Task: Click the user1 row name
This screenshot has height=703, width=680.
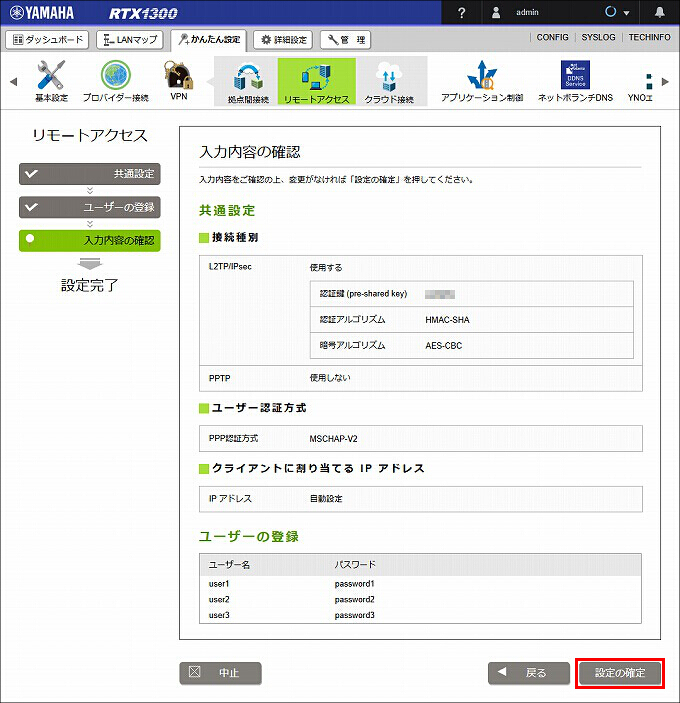Action: (219, 584)
